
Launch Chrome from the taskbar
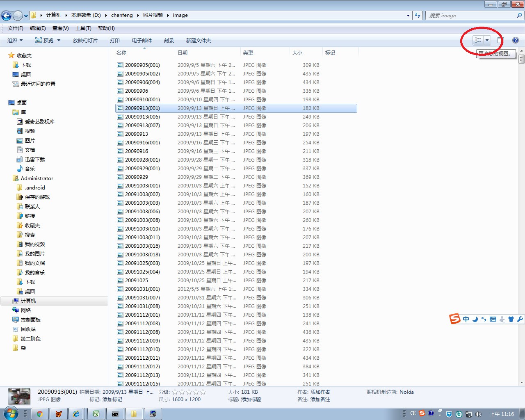(39, 414)
